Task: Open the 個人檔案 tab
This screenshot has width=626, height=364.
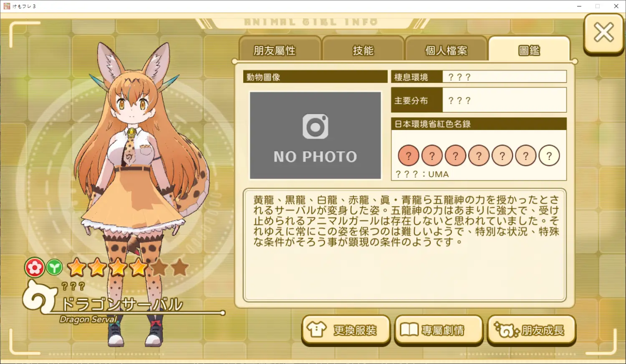Action: [x=446, y=50]
